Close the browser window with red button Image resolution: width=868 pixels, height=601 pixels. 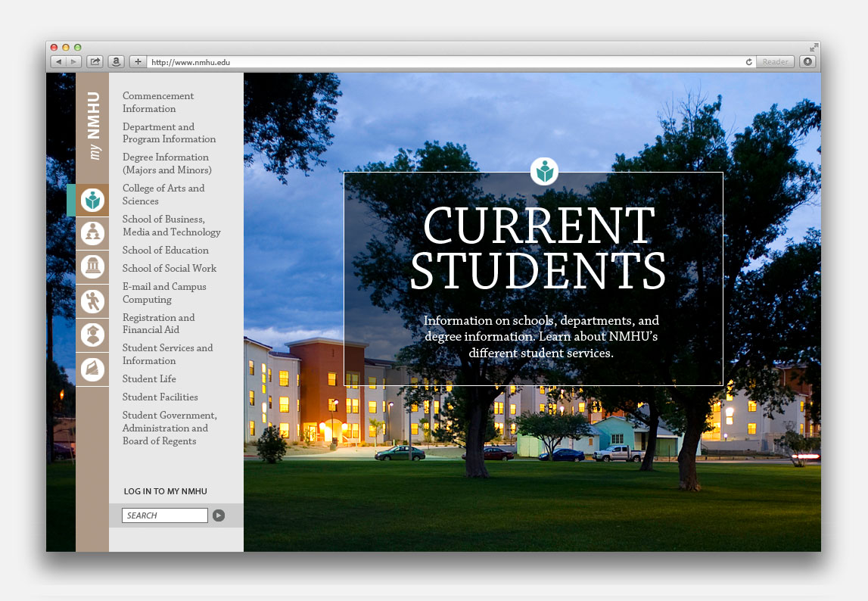(x=54, y=48)
